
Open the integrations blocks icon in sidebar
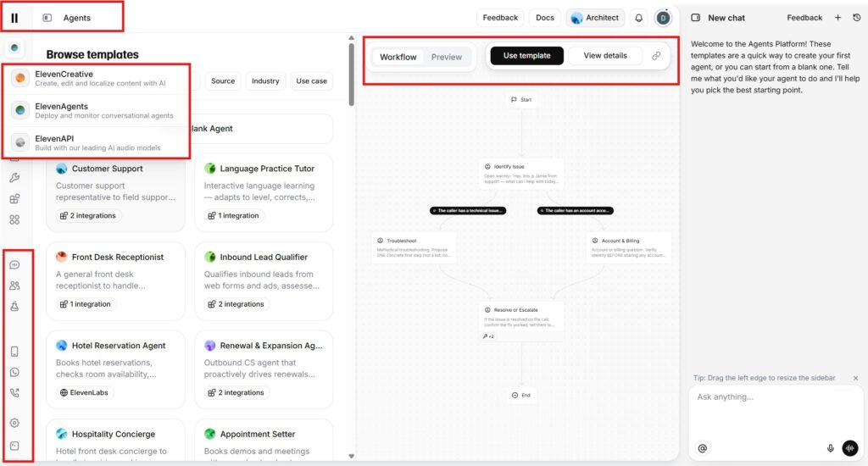14,199
